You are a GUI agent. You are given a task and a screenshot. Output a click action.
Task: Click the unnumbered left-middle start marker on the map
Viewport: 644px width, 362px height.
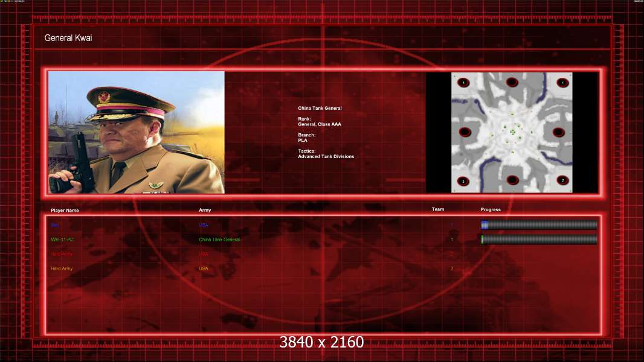coord(465,132)
